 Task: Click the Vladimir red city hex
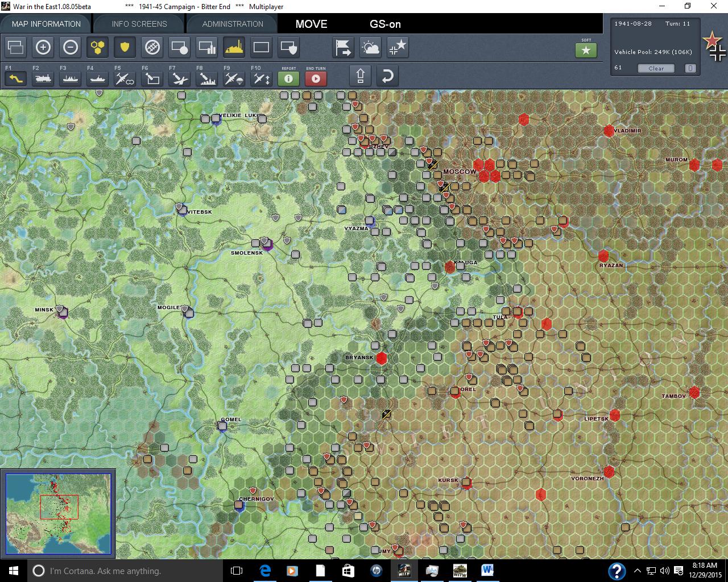click(609, 131)
